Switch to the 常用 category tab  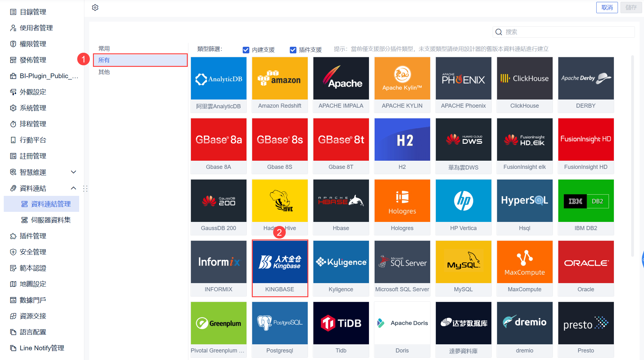click(104, 49)
